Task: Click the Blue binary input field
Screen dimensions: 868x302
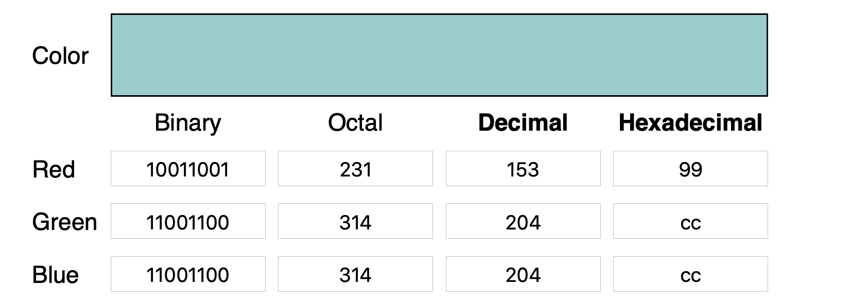Action: click(x=188, y=274)
